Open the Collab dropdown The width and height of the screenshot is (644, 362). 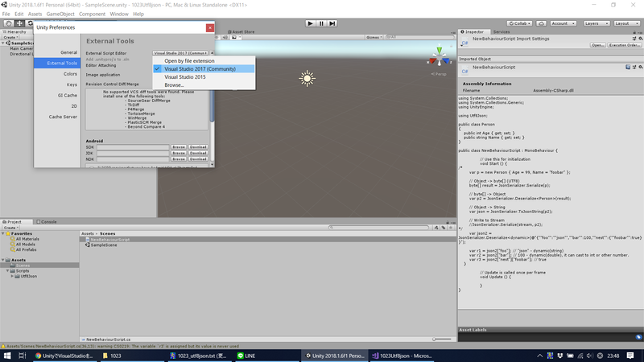tap(519, 23)
